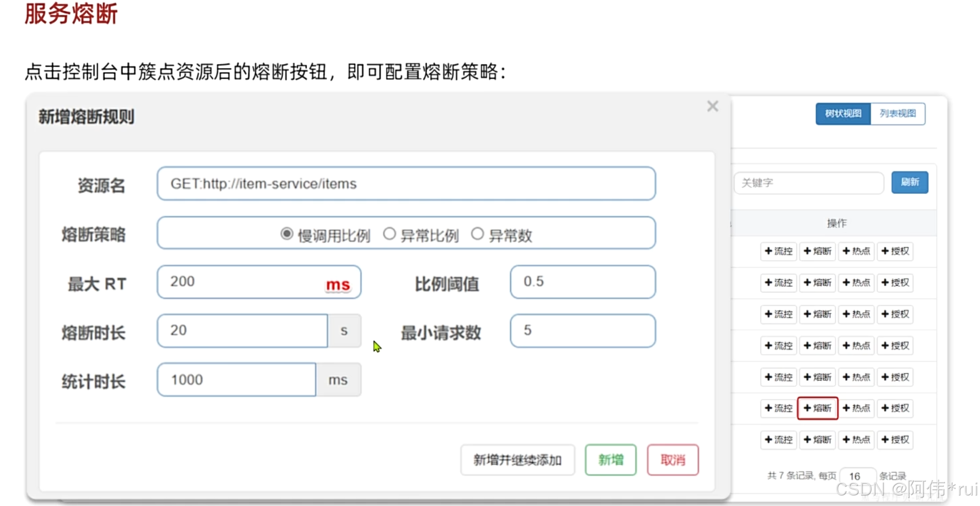Viewport: 980px width, 506px height.
Task: Click the 熔断时长 input field
Action: pos(243,331)
